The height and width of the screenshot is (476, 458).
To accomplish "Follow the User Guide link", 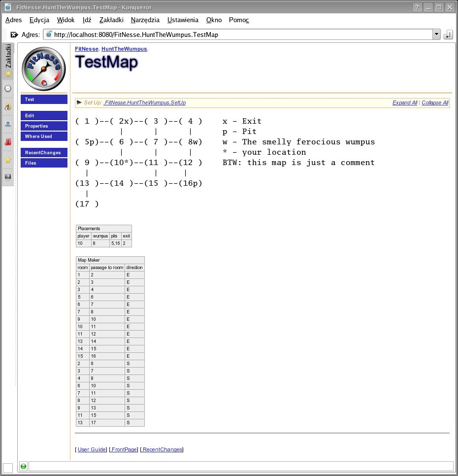I will click(x=92, y=449).
